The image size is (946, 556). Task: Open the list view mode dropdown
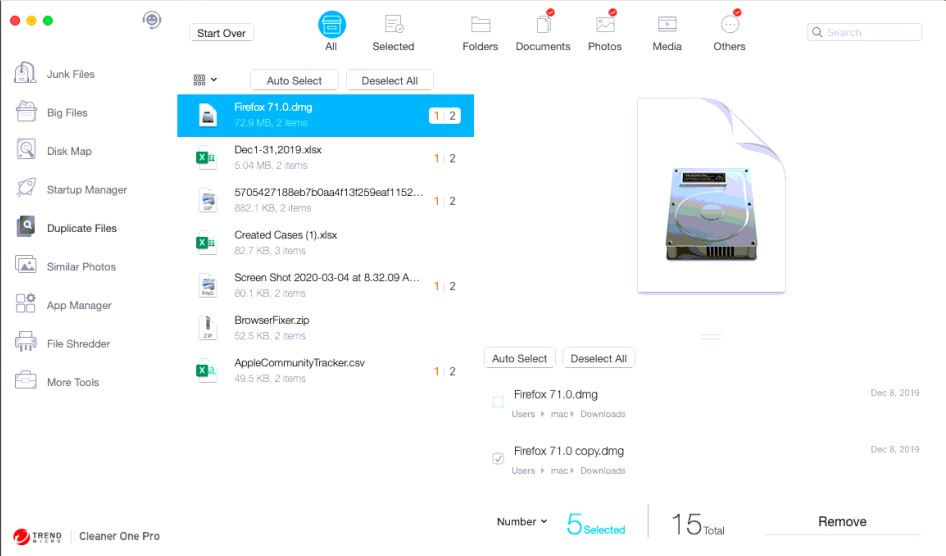click(x=205, y=80)
